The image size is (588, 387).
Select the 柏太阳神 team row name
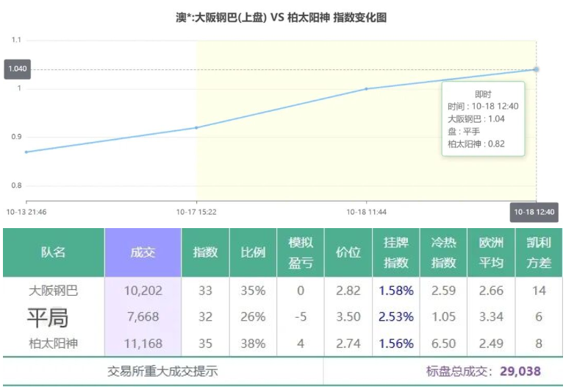pos(53,343)
